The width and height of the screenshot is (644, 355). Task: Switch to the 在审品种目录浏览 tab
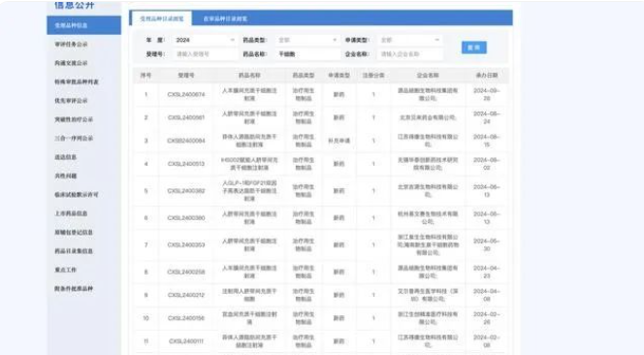click(x=225, y=18)
